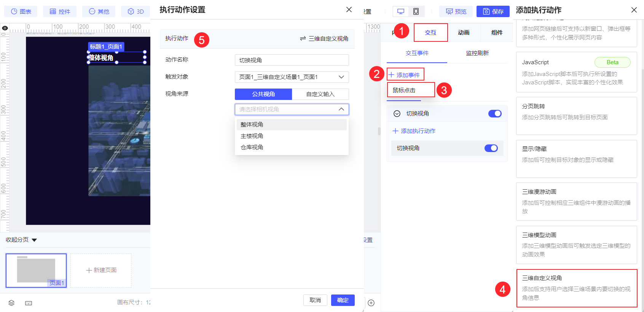Open the keyboard shortcuts icon
This screenshot has width=644, height=312.
click(29, 303)
